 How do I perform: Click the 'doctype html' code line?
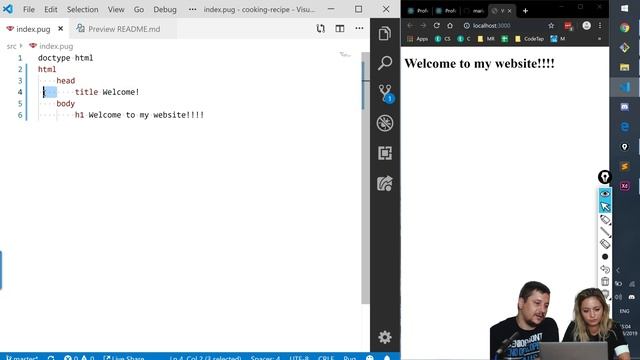(65, 58)
